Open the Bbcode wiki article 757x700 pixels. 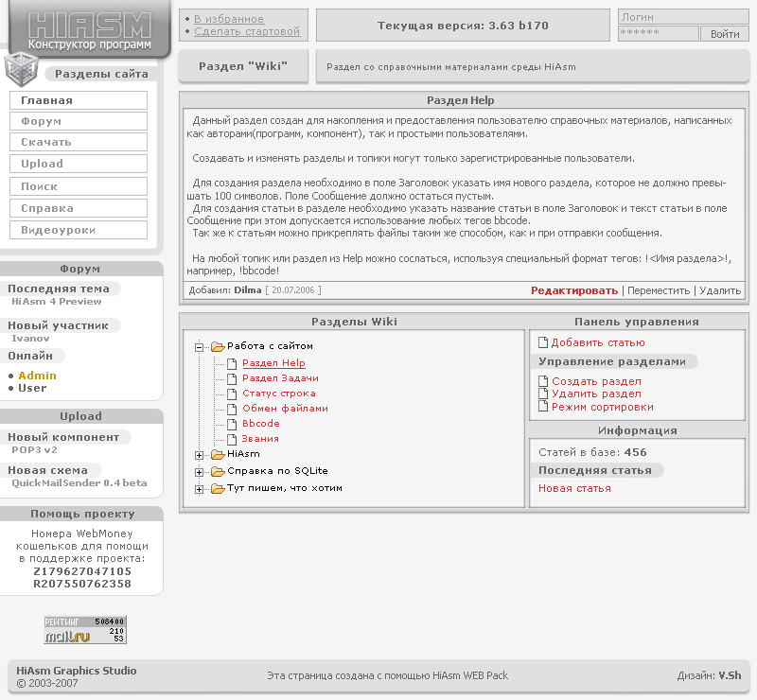pyautogui.click(x=261, y=424)
